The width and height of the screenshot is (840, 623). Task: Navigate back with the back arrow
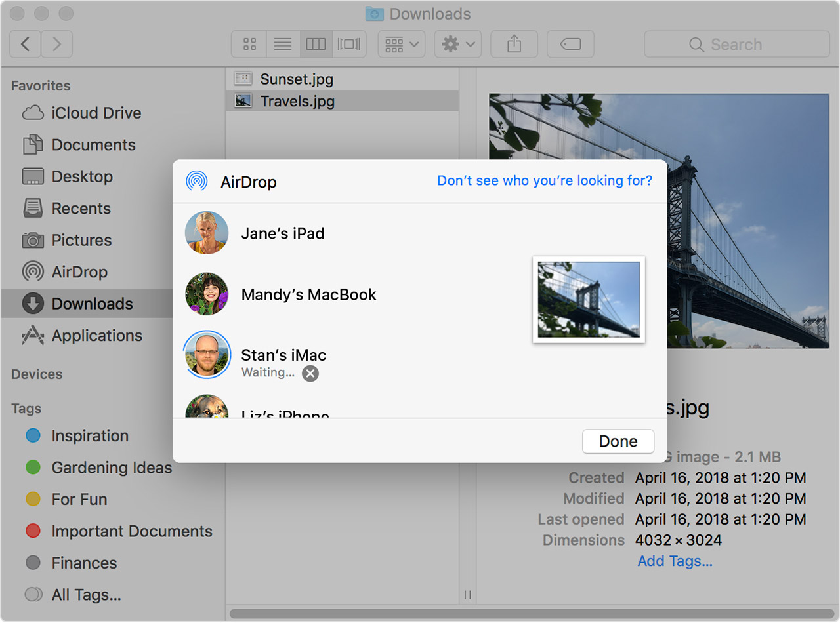point(25,44)
